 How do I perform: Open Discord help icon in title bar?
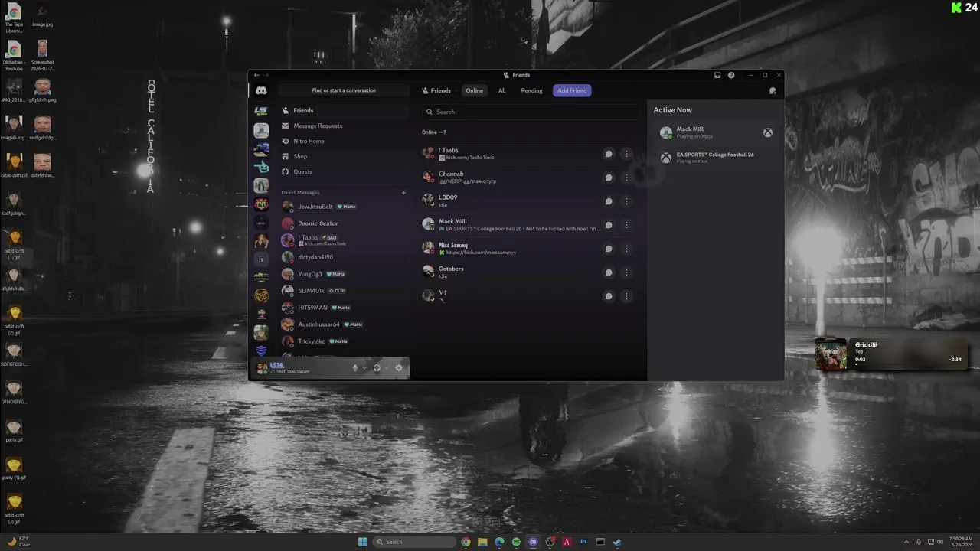click(x=731, y=75)
